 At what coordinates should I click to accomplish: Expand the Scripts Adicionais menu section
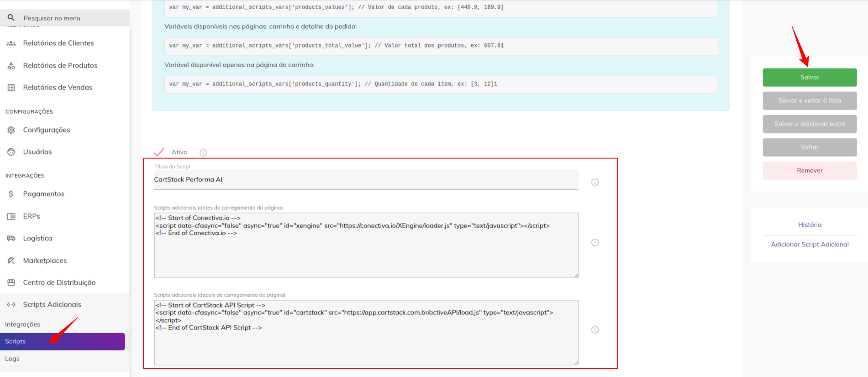point(52,304)
